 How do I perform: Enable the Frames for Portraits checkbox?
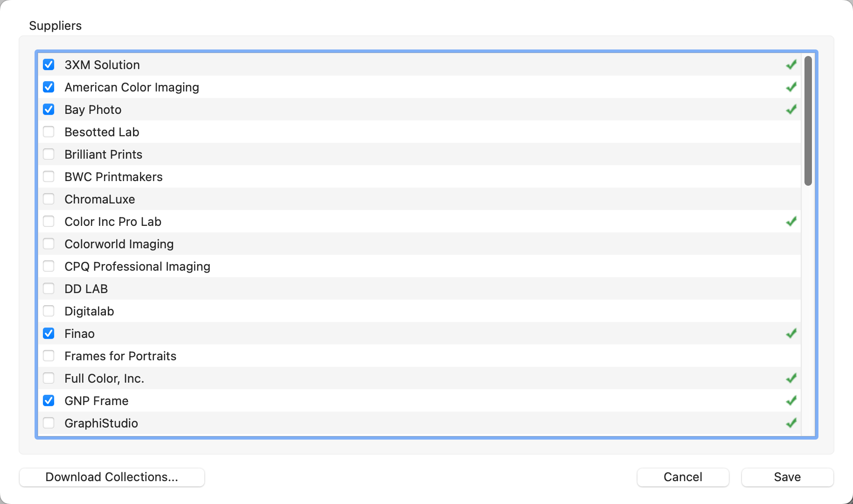click(x=49, y=356)
